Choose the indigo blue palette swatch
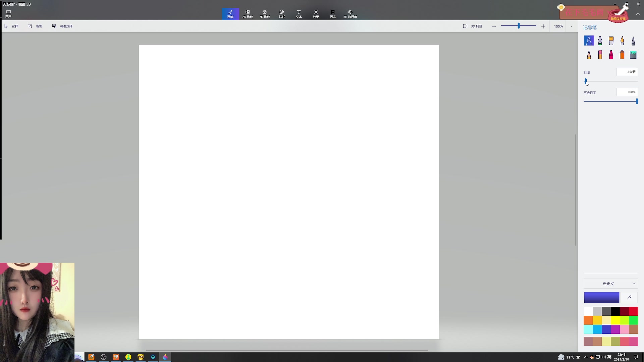The image size is (644, 362). [606, 329]
